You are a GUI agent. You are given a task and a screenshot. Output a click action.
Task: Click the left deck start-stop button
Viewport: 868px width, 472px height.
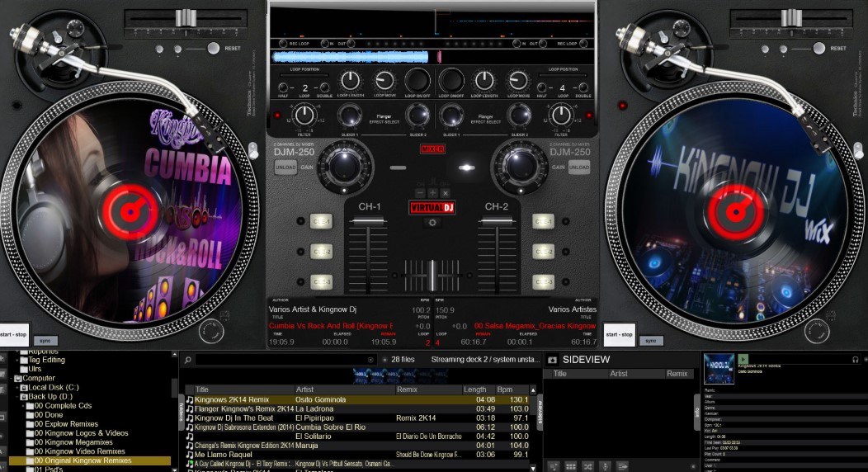pos(14,335)
